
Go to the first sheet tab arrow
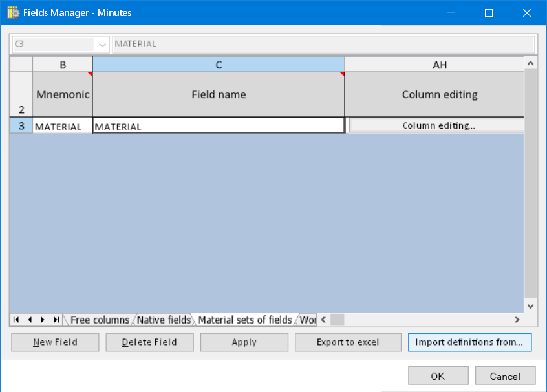16,320
